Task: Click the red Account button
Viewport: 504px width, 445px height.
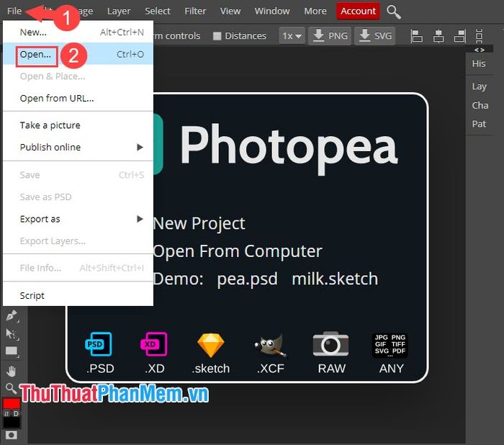Action: coord(358,12)
